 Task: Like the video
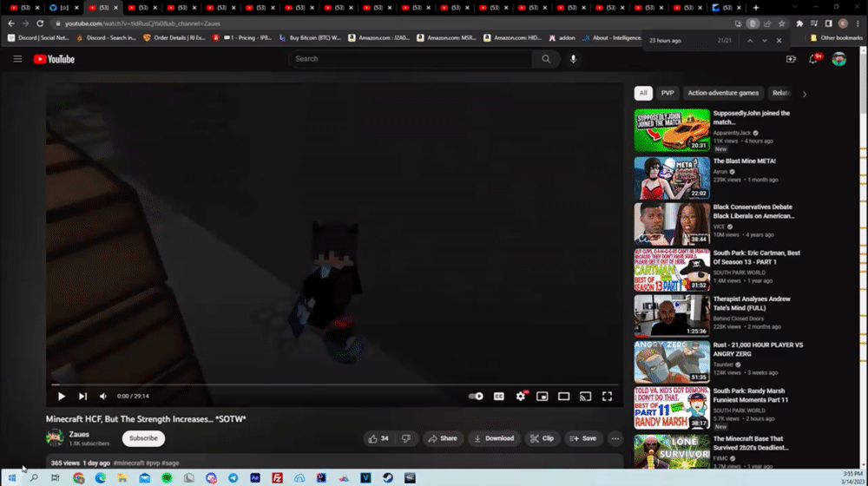378,438
